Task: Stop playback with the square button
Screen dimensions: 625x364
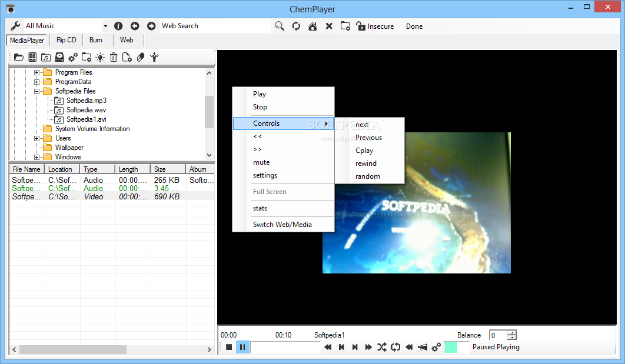Action: [229, 347]
